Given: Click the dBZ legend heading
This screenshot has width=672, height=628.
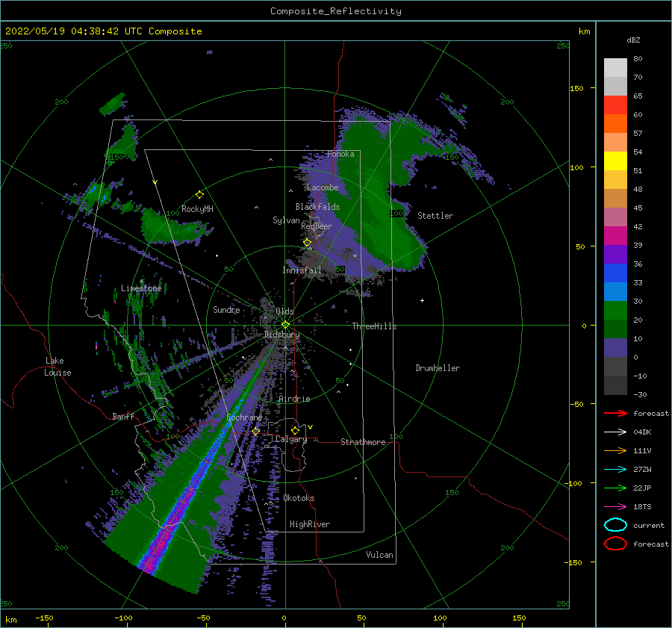Looking at the screenshot, I should point(633,40).
